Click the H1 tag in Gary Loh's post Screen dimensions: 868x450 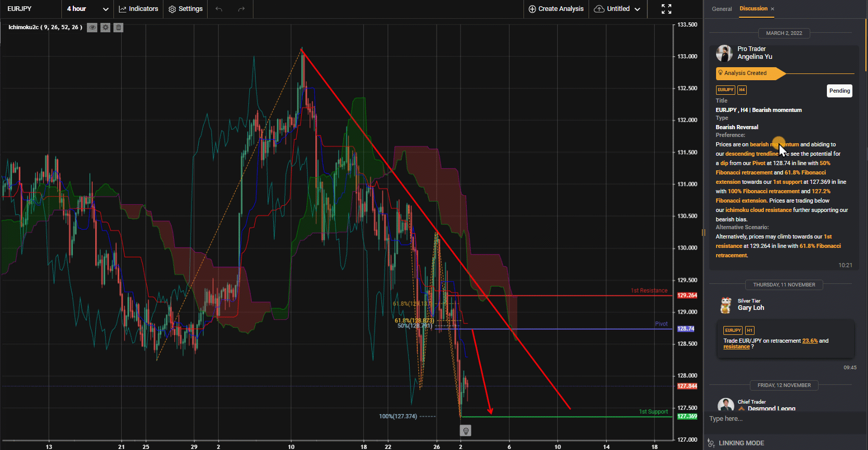[x=749, y=330]
